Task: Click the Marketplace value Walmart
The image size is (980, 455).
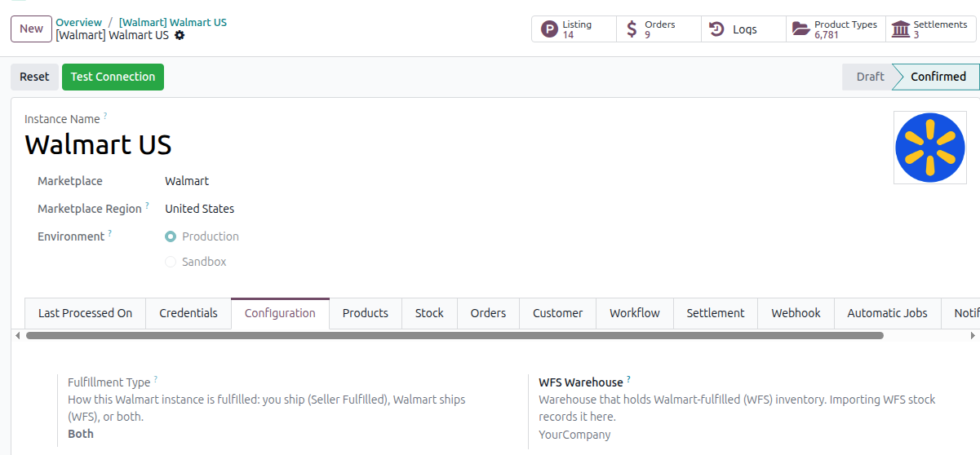Action: [x=187, y=181]
